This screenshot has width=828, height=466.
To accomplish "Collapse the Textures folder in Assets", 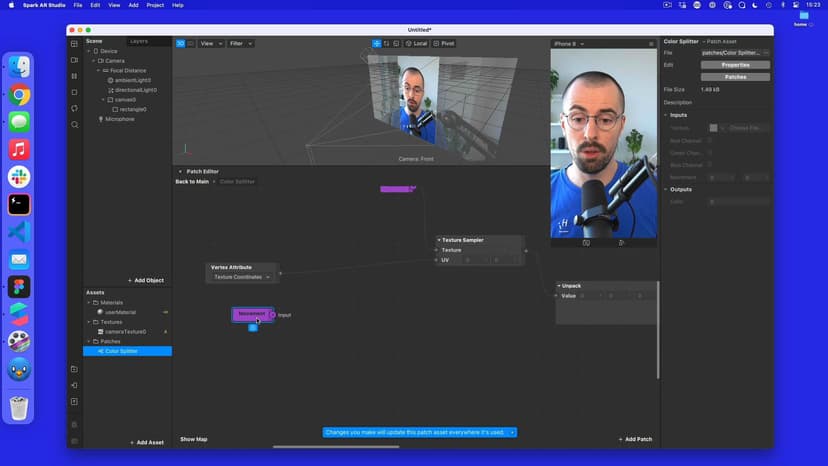I will pyautogui.click(x=89, y=322).
